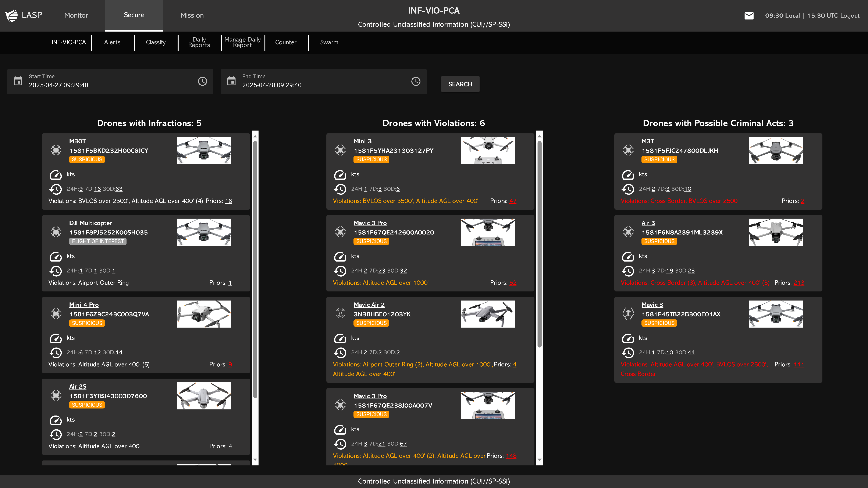Click drone icon beside Mini 3 card
This screenshot has width=868, height=488.
(x=340, y=150)
